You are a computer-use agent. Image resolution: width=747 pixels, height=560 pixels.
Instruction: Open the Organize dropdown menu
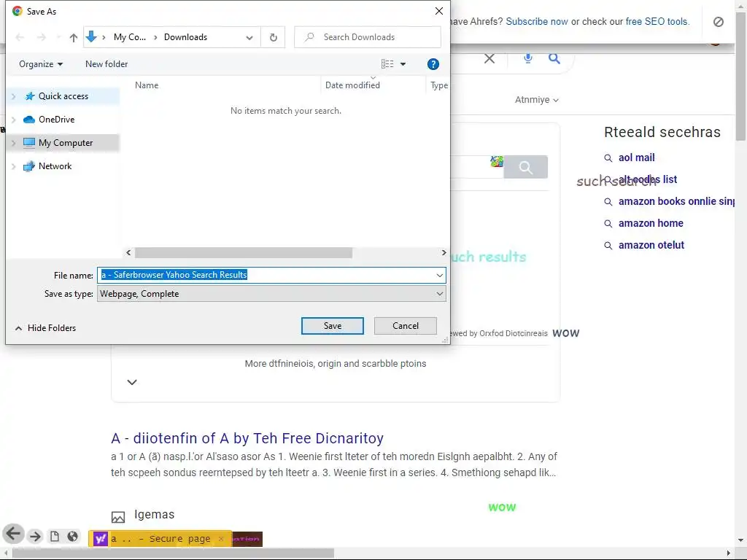41,64
